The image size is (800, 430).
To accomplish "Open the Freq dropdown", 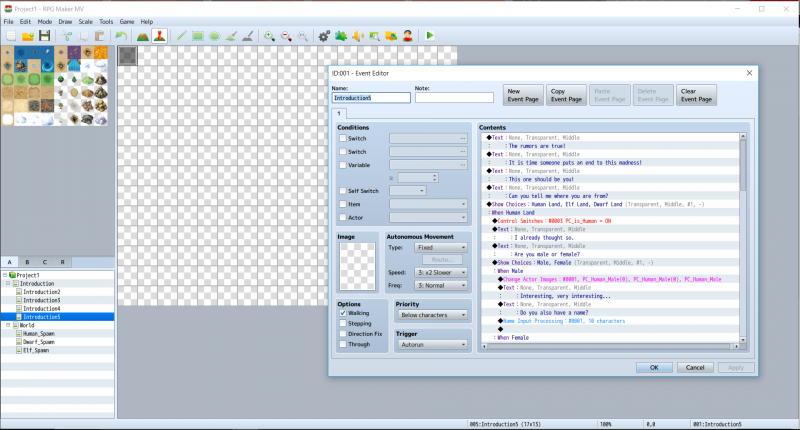I will click(x=441, y=286).
